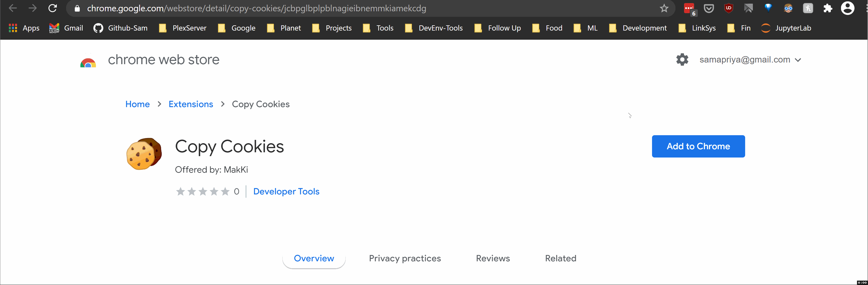This screenshot has width=868, height=285.
Task: Click the Offered by: MakKi text
Action: click(211, 169)
